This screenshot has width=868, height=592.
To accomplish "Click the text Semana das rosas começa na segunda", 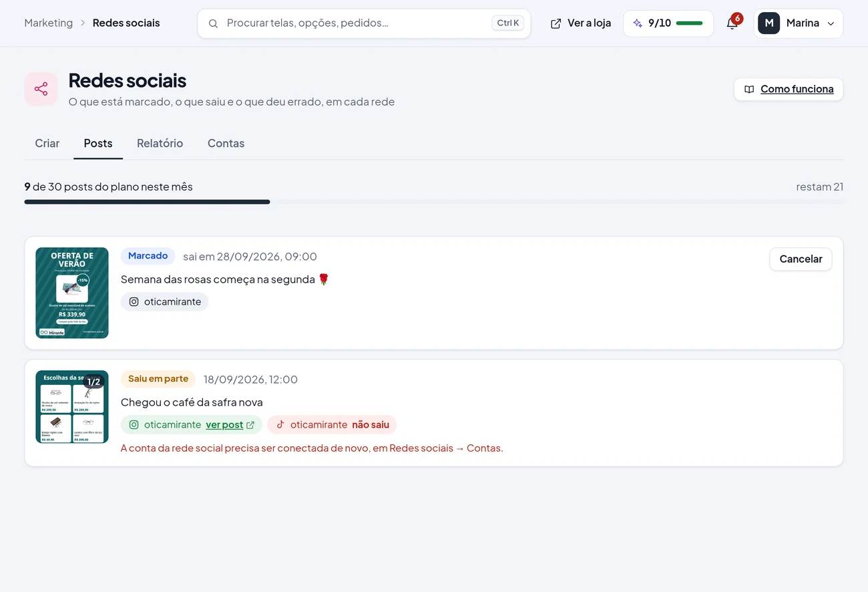I will click(225, 279).
